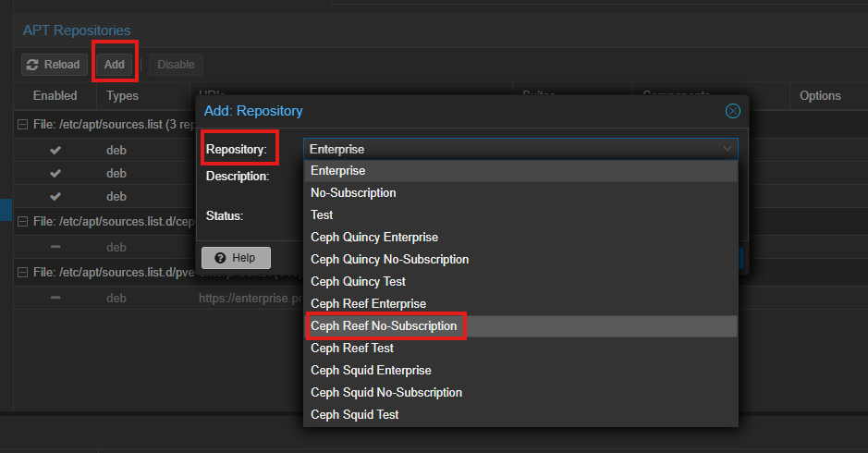
Task: Pick Ceph Reef No-Subscription option
Action: pyautogui.click(x=521, y=325)
